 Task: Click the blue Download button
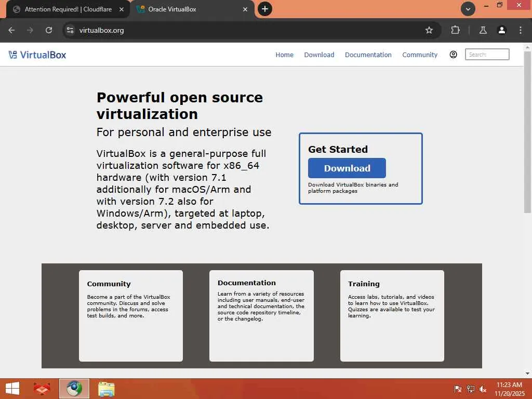(x=347, y=168)
